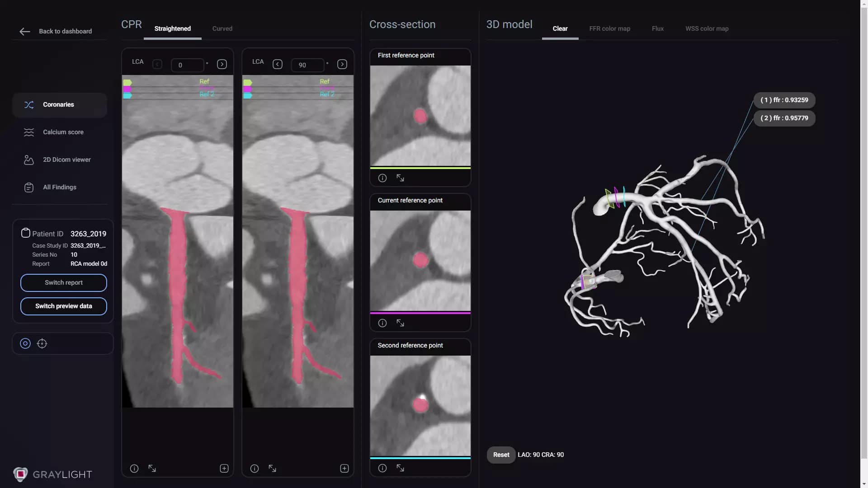
Task: Click the right chevron on the 0 degree view
Action: click(222, 64)
